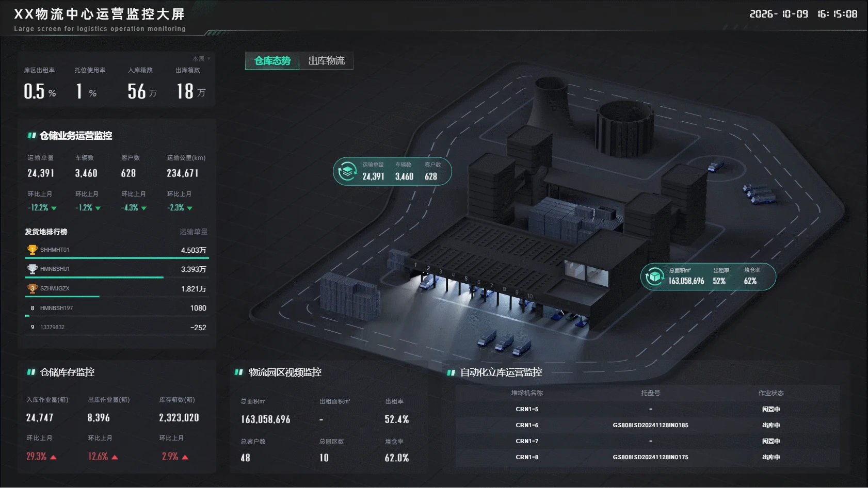This screenshot has width=868, height=488.
Task: Select the CRN1-6 row in stacker table
Action: (647, 425)
